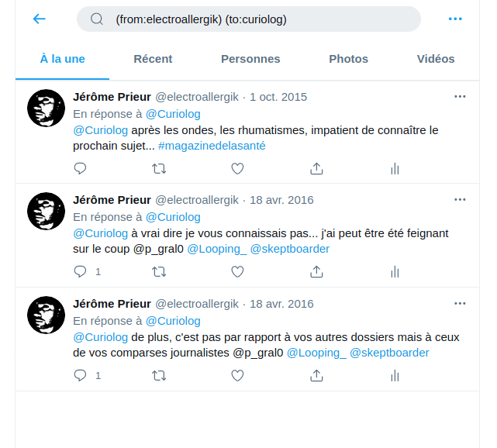Image resolution: width=497 pixels, height=448 pixels.
Task: Switch to the Récent tab
Action: click(153, 59)
